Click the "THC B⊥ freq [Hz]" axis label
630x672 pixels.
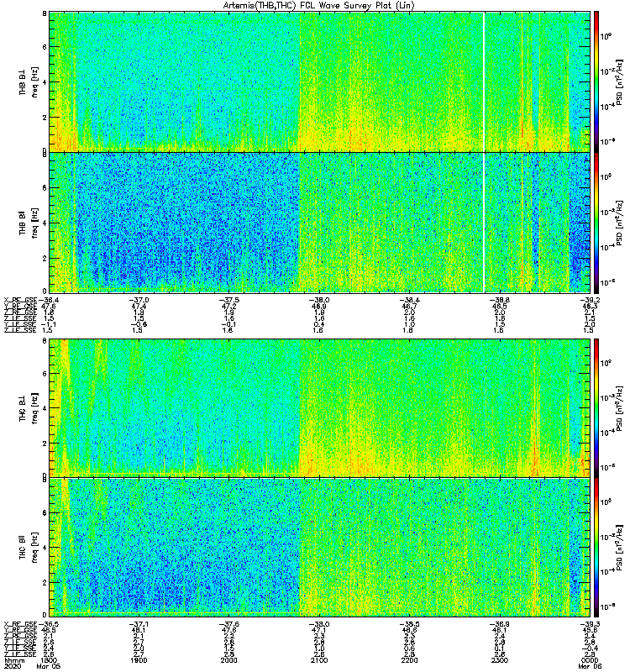tap(29, 408)
